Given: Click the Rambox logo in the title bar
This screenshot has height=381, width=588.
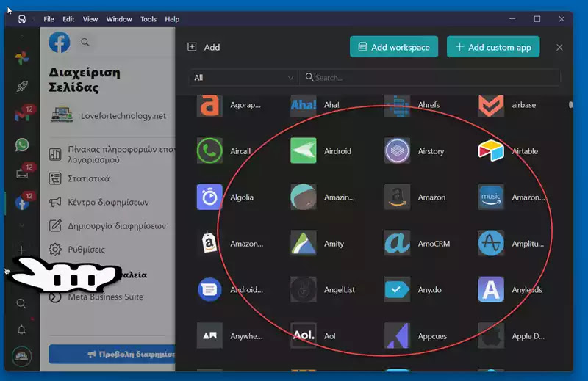Looking at the screenshot, I should click(22, 20).
